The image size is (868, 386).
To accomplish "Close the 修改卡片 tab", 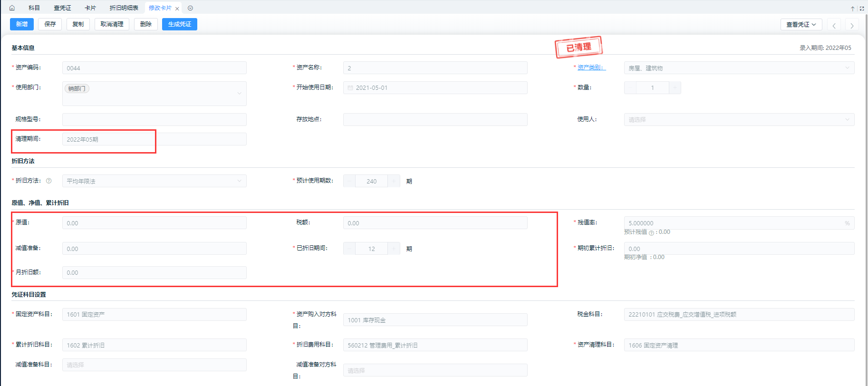I will (177, 9).
